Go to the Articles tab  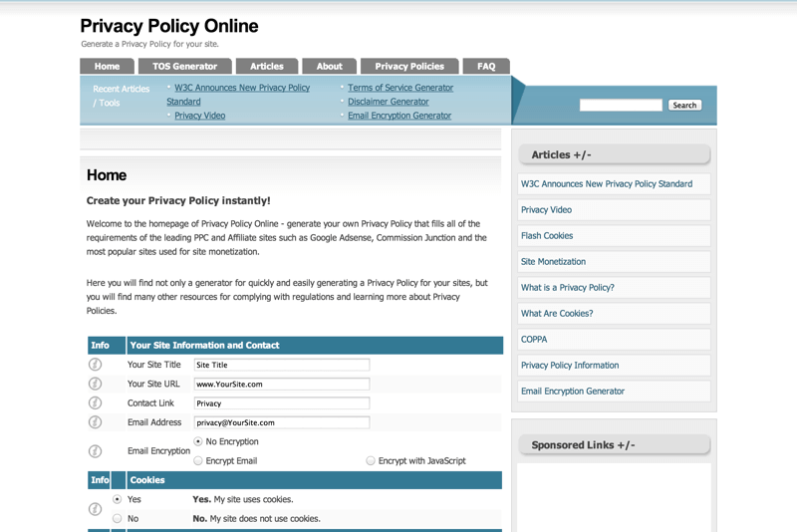pos(267,66)
